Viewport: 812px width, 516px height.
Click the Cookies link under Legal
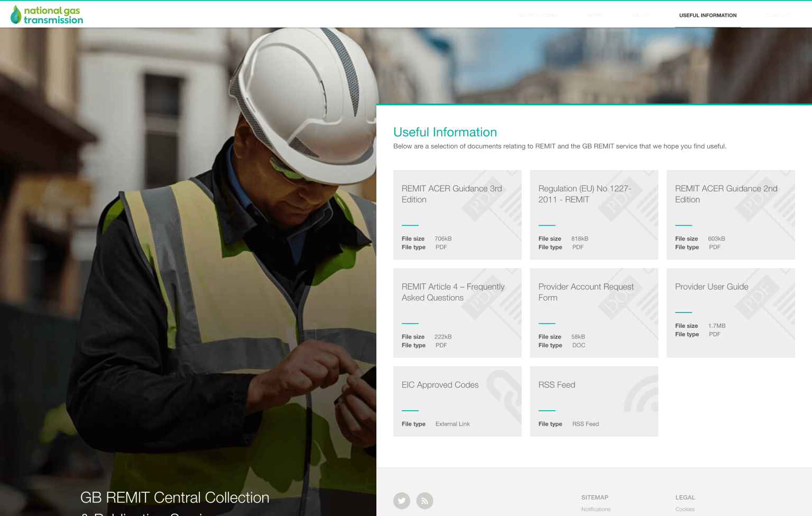coord(685,509)
